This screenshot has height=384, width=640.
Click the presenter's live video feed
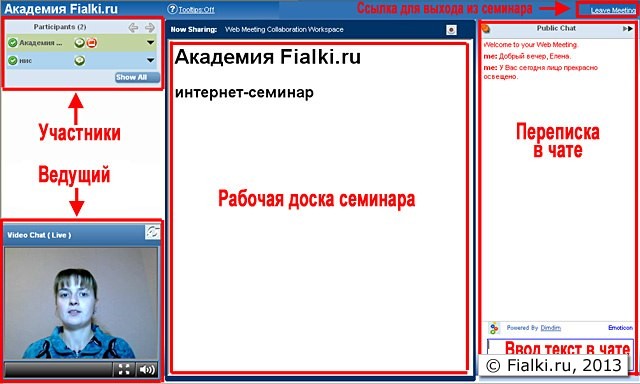coord(81,303)
